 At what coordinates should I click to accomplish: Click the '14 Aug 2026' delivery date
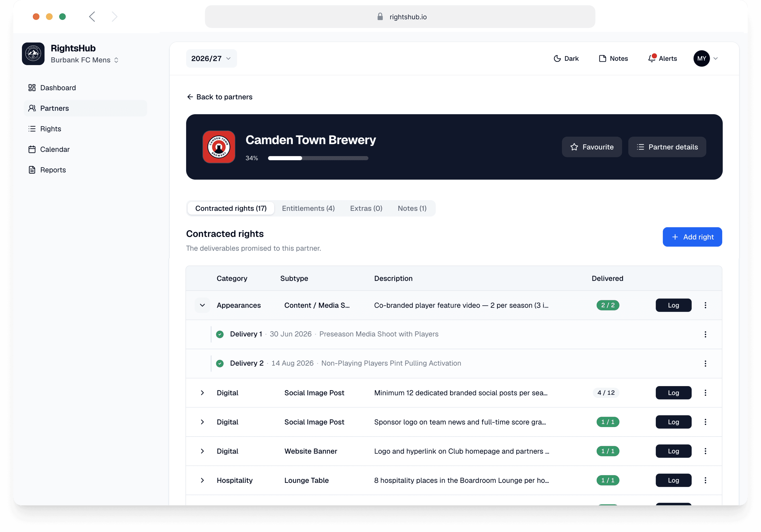tap(292, 363)
